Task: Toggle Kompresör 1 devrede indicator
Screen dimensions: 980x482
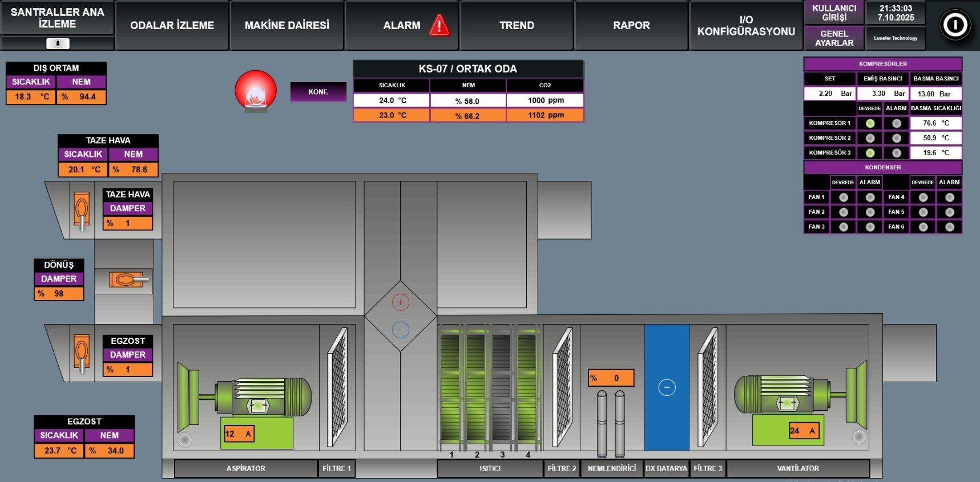Action: [x=870, y=123]
